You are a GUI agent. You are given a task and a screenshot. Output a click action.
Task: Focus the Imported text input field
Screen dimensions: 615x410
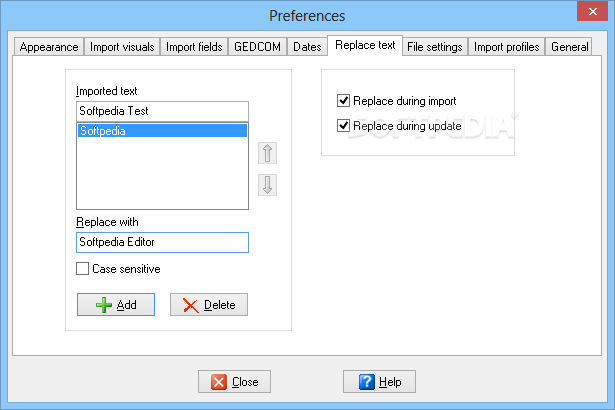(162, 111)
